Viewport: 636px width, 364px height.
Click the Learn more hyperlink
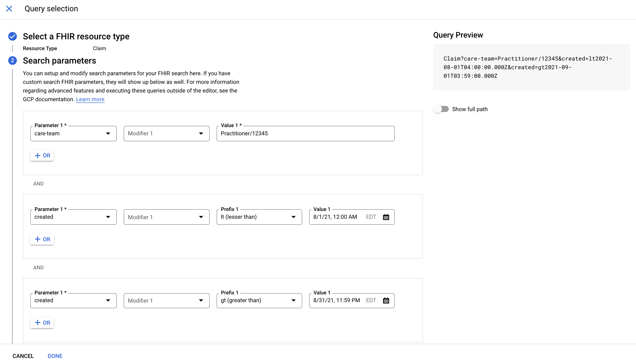[90, 99]
